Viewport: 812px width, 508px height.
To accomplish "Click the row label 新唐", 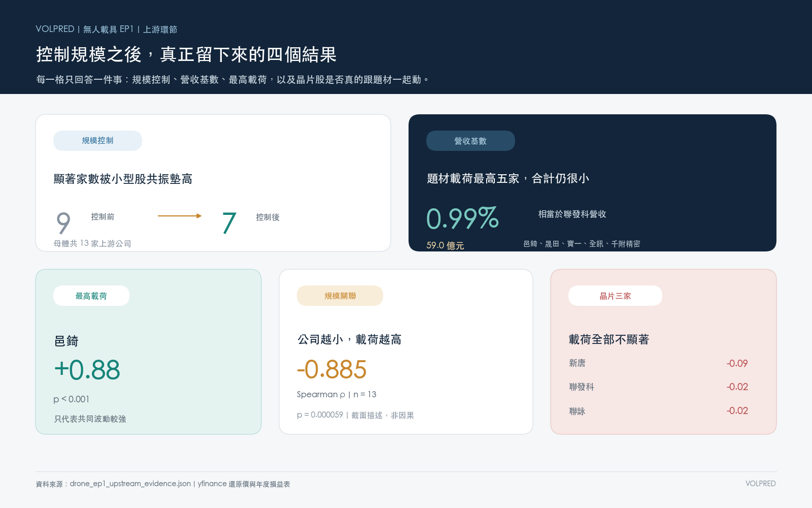I will tap(577, 363).
